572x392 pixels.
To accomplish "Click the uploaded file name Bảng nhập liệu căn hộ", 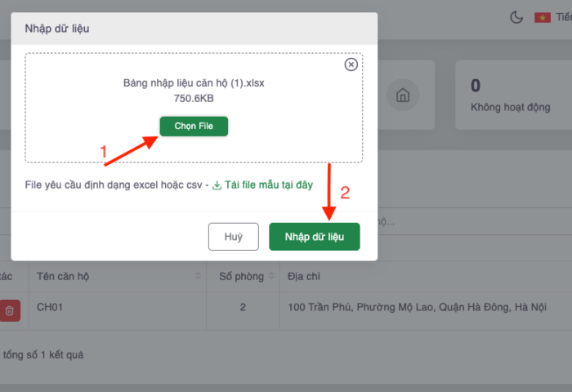I will tap(194, 83).
